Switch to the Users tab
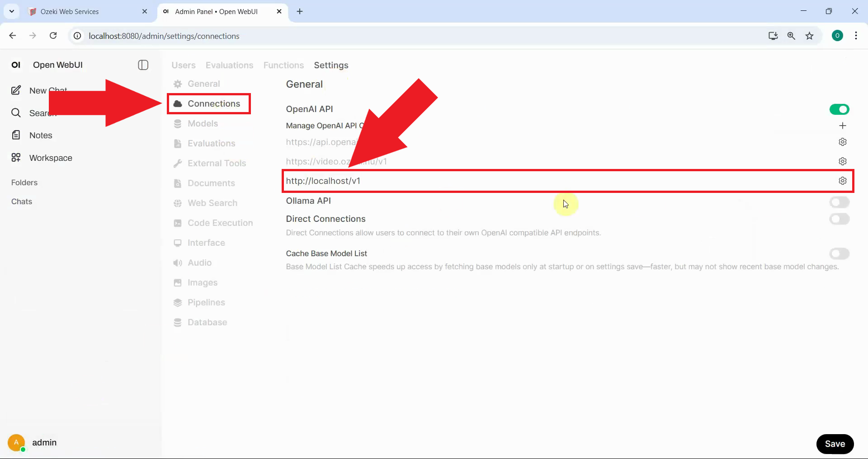Viewport: 868px width, 459px height. coord(183,65)
